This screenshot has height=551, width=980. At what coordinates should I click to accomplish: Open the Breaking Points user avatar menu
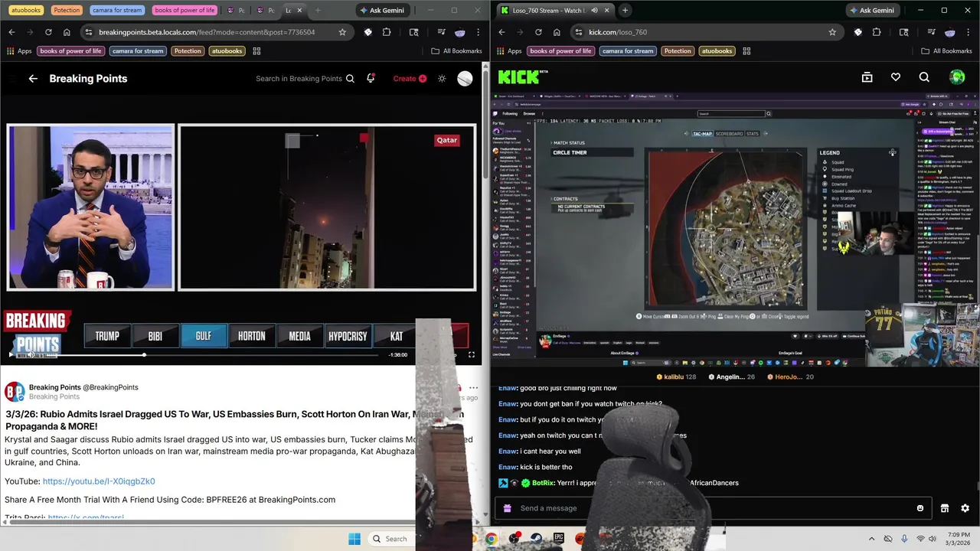[465, 79]
